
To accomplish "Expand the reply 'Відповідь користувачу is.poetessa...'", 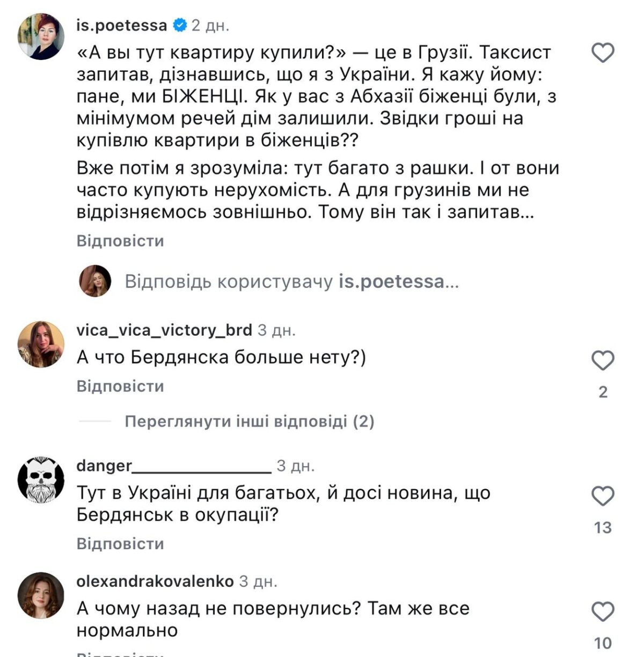I will coord(291,281).
